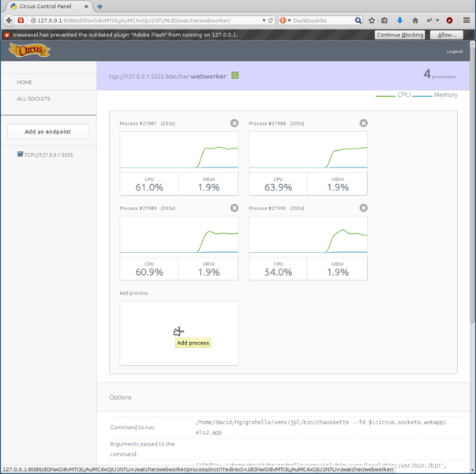Image resolution: width=476 pixels, height=474 pixels.
Task: Kill process #27987 with its X icon
Action: pyautogui.click(x=234, y=123)
